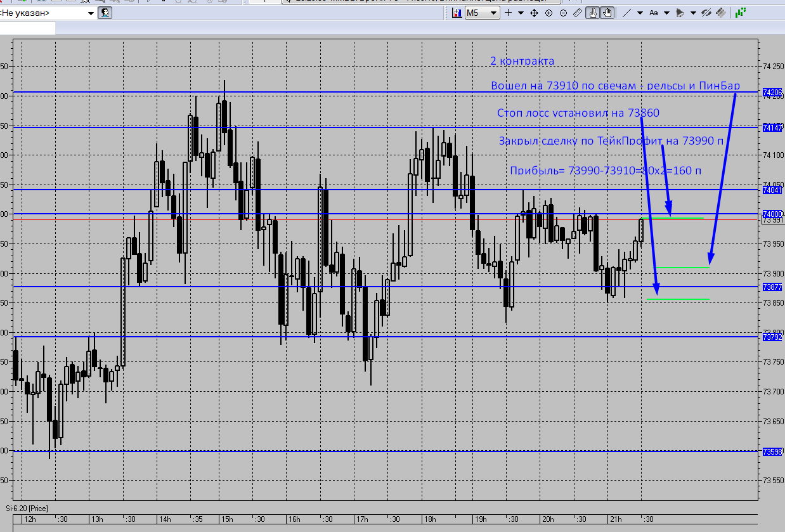
Task: Choose the Aa text label tool
Action: 654,13
